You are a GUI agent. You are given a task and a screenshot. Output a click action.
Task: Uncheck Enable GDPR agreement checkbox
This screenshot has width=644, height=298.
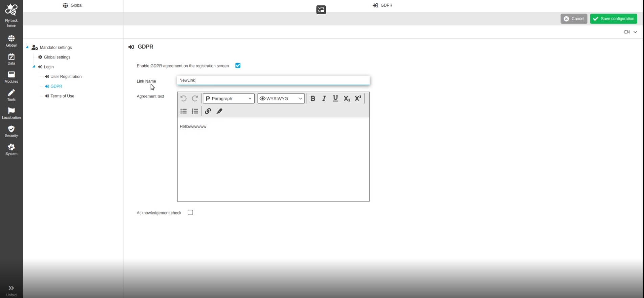coord(238,66)
